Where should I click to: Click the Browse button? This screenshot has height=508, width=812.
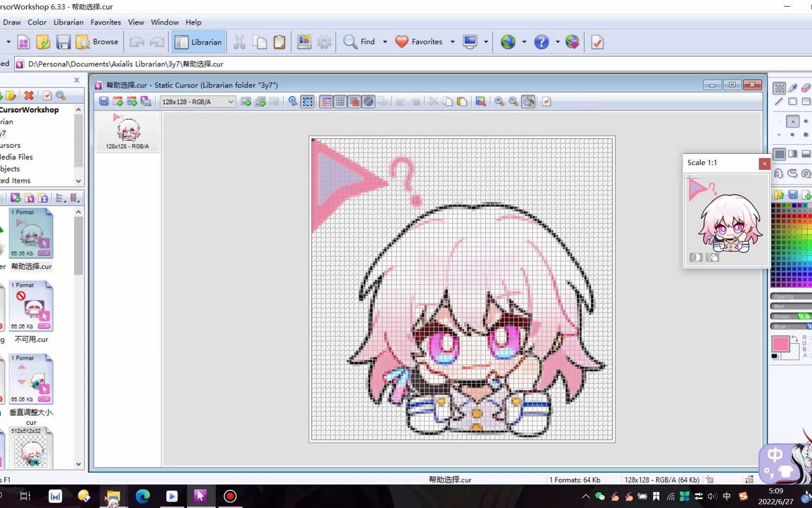tap(97, 42)
